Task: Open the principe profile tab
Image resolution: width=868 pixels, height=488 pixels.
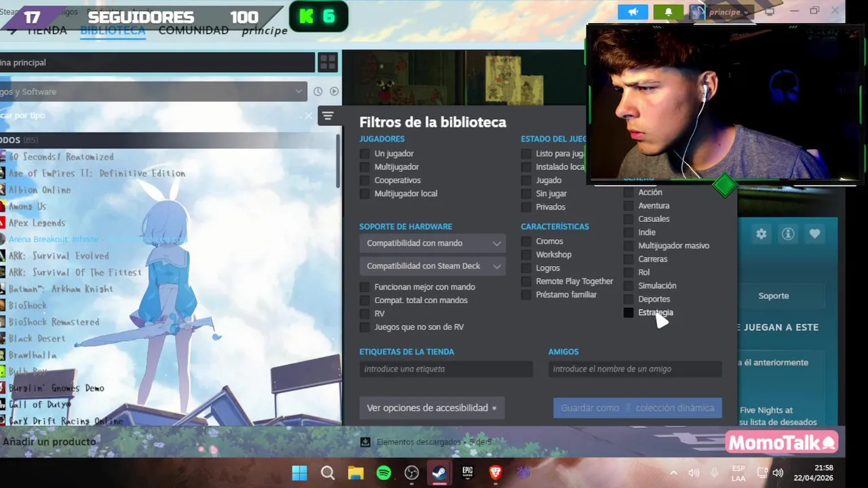Action: click(x=264, y=30)
